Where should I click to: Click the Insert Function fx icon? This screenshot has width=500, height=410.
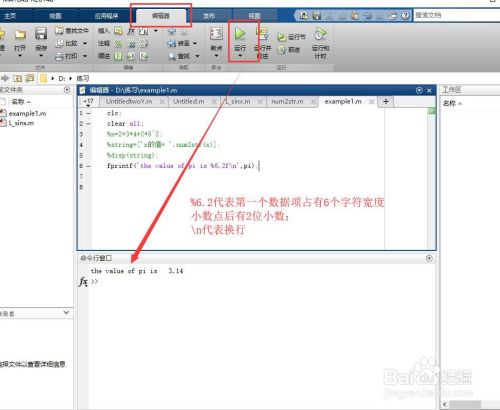coord(131,31)
